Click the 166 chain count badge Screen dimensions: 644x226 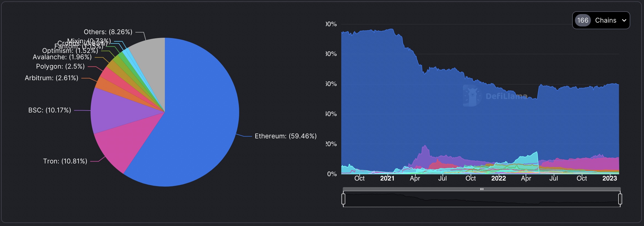point(583,20)
